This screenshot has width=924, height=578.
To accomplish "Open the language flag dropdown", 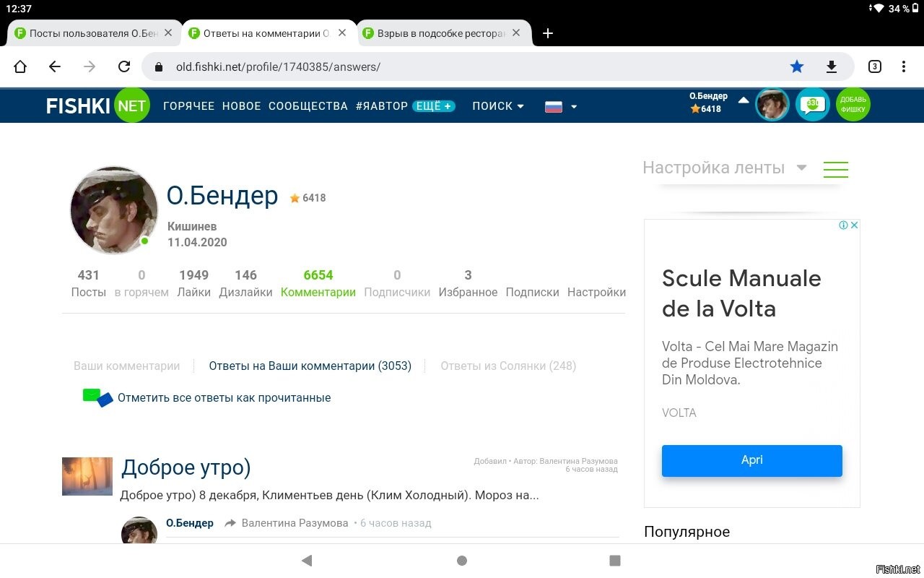I will pos(561,106).
